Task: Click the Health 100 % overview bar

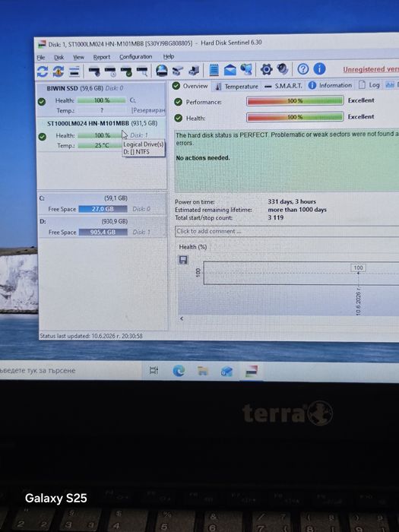Action: (295, 117)
